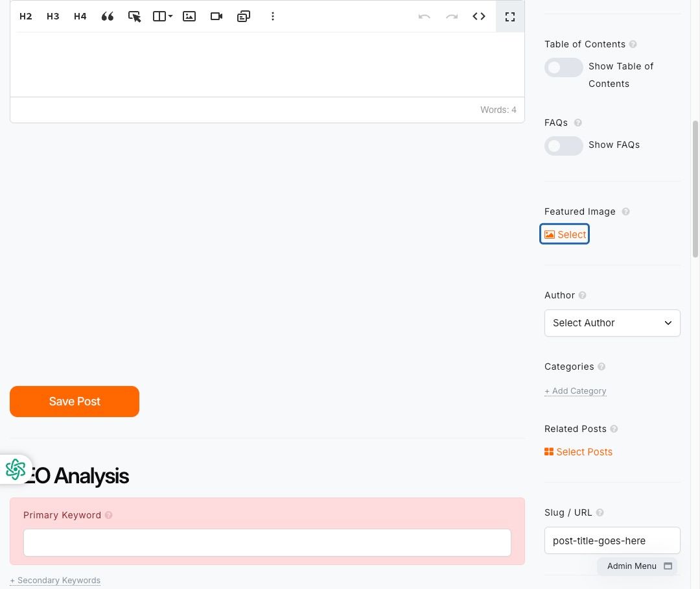
Task: Apply Heading 3 format in editor toolbar
Action: [x=52, y=16]
